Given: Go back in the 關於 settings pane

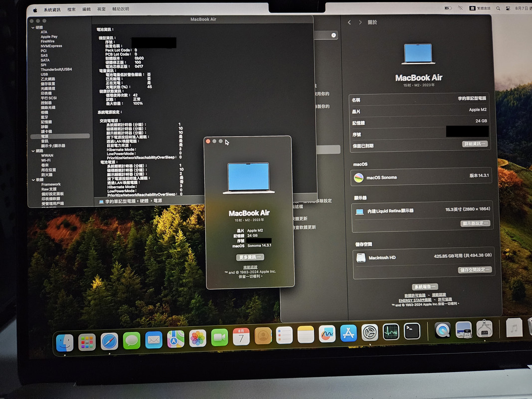Looking at the screenshot, I should click(350, 22).
